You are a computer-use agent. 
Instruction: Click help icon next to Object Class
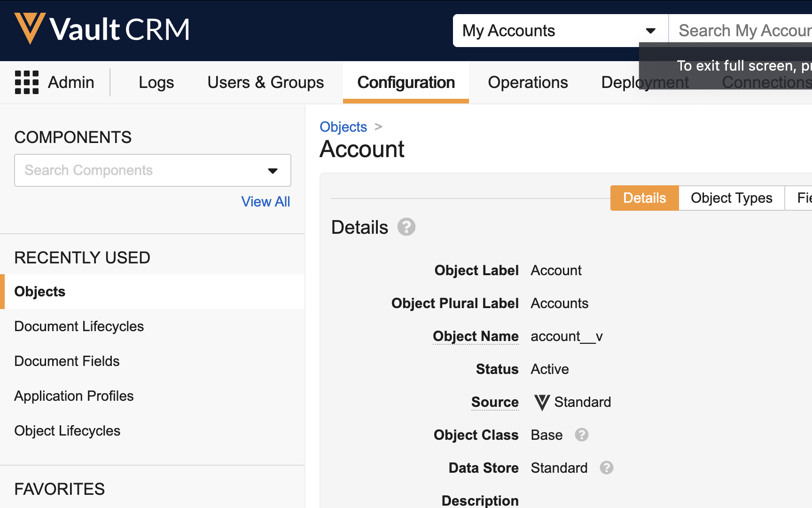[581, 435]
